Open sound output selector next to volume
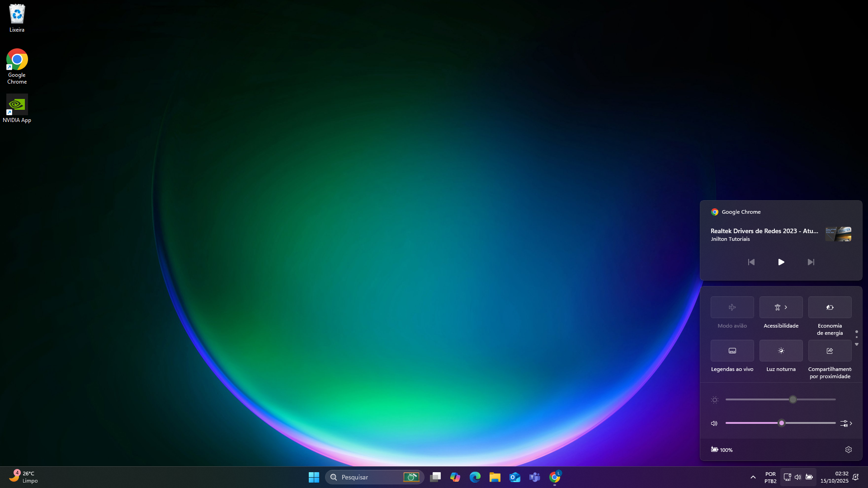 [846, 423]
